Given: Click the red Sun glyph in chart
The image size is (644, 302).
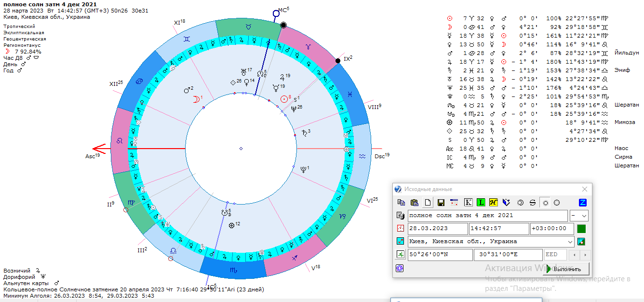Looking at the screenshot, I should [284, 98].
